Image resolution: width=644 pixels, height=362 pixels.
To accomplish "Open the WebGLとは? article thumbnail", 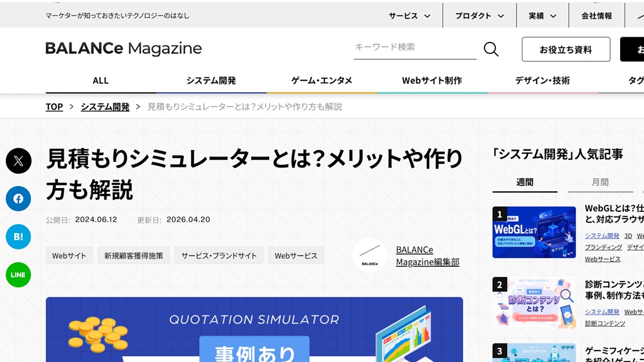I will pos(534,233).
